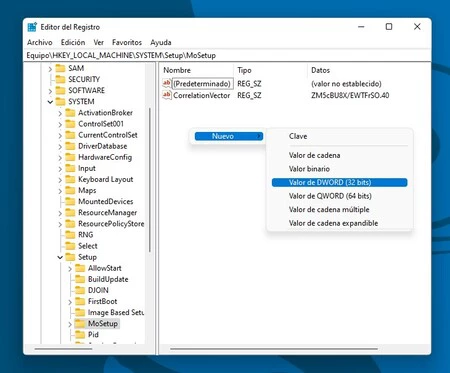
Task: Click the SYSTEM folder icon
Action: [x=60, y=101]
